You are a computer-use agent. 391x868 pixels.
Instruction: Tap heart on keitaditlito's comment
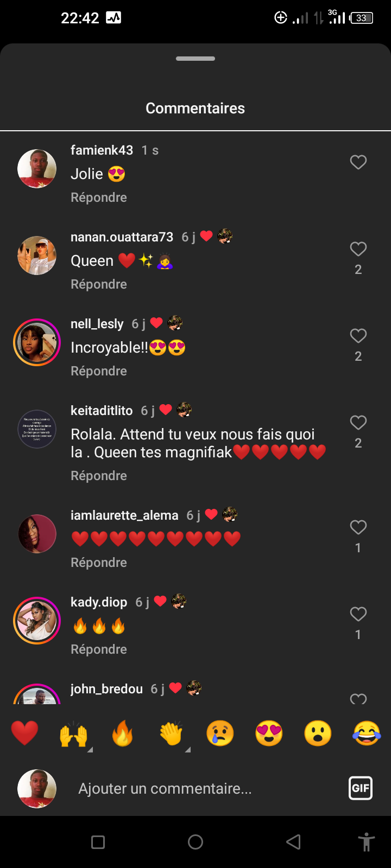click(x=358, y=423)
